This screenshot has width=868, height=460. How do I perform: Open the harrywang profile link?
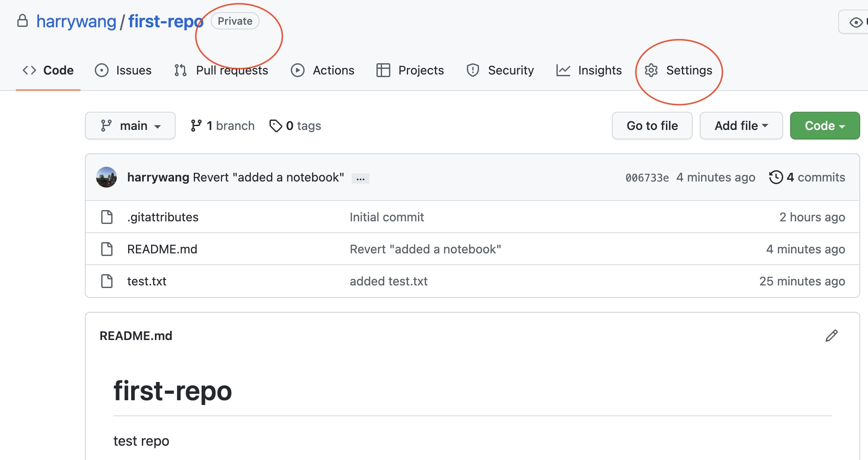[76, 21]
